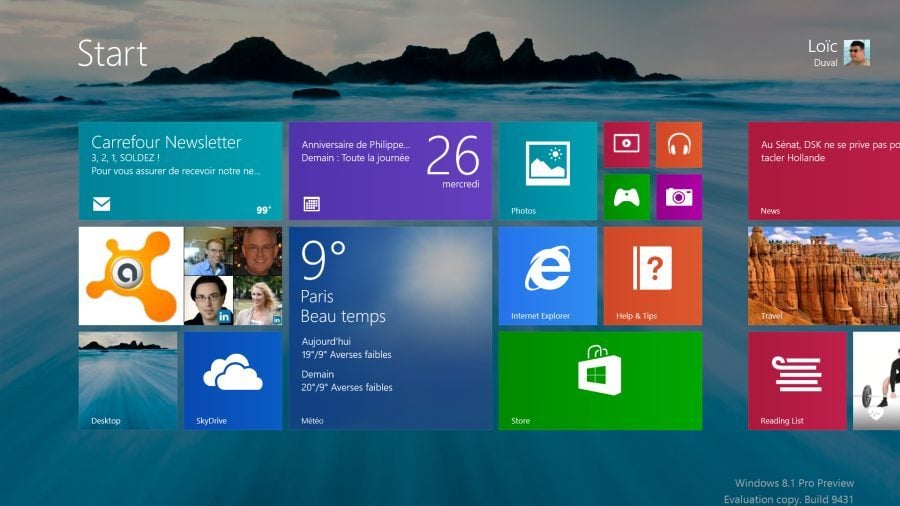Open the Desktop tile

(127, 380)
